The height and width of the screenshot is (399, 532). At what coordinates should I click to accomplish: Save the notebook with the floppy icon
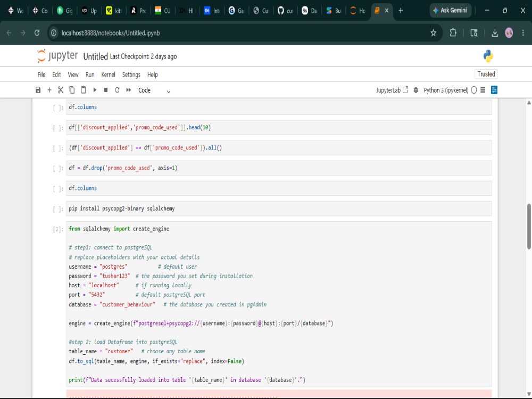pos(38,90)
